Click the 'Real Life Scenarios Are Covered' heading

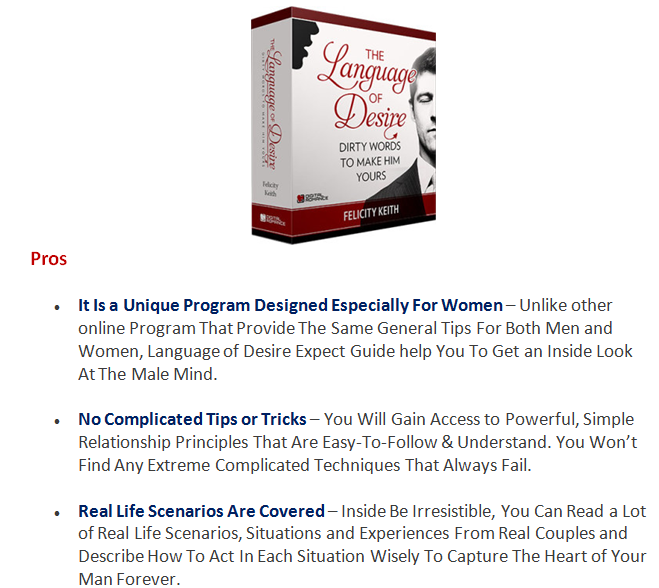tap(202, 511)
